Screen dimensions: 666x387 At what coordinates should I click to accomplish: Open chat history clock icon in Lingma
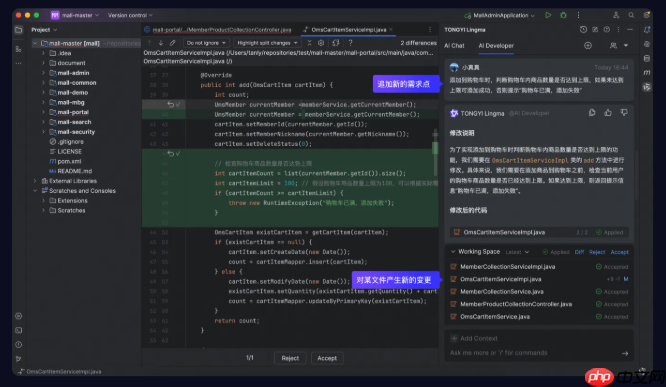pos(583,30)
